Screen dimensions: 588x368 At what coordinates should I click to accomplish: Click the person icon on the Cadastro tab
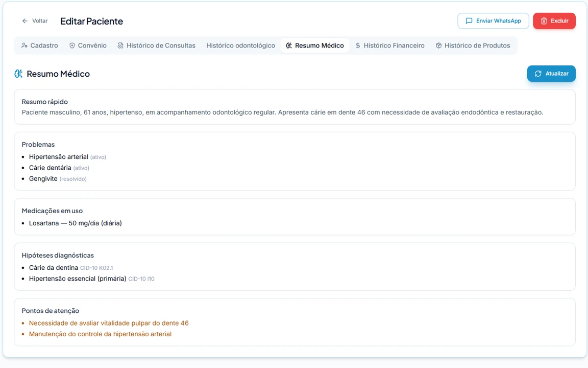(x=24, y=45)
